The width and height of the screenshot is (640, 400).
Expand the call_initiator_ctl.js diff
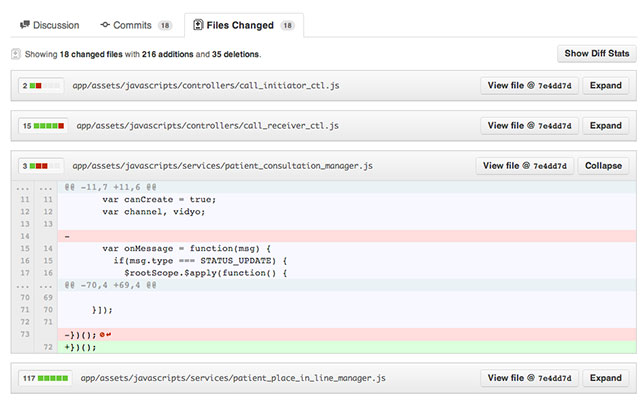click(604, 86)
